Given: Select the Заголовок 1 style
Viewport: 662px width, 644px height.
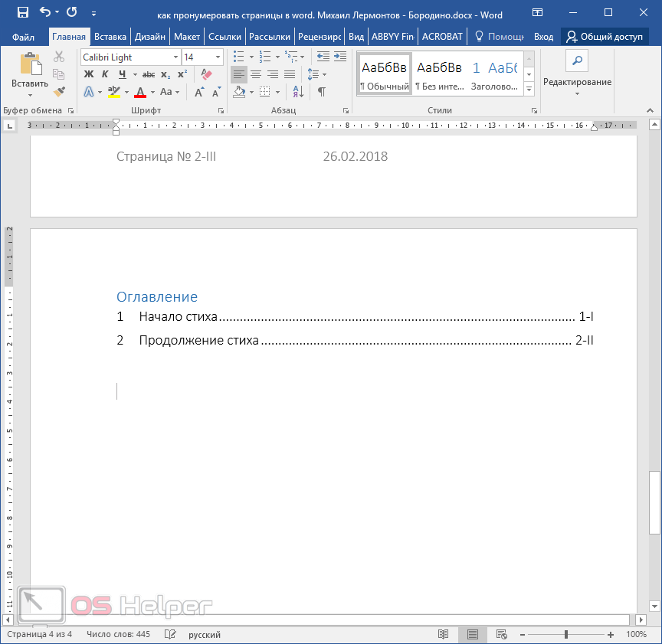Looking at the screenshot, I should point(494,74).
